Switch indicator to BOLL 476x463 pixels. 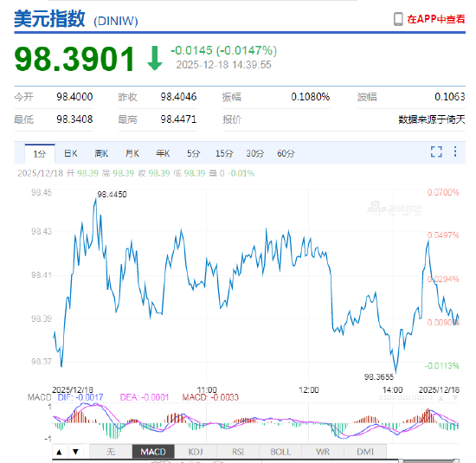tap(280, 452)
